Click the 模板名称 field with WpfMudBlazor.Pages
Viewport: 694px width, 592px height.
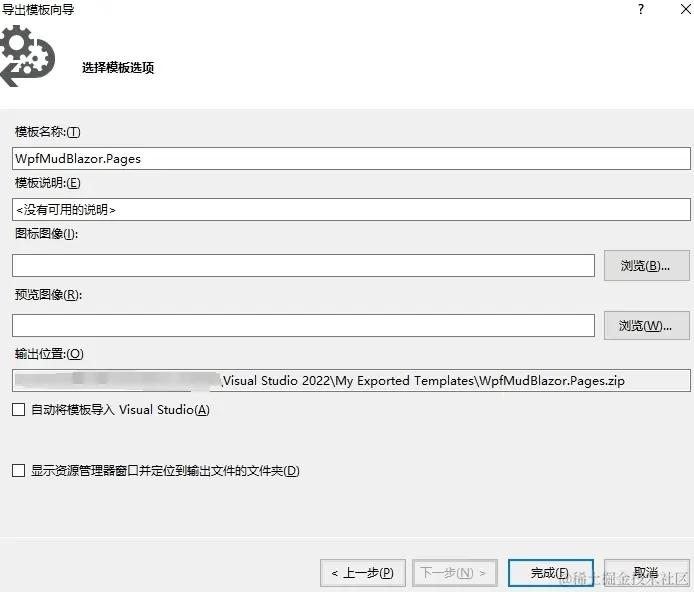pos(351,158)
